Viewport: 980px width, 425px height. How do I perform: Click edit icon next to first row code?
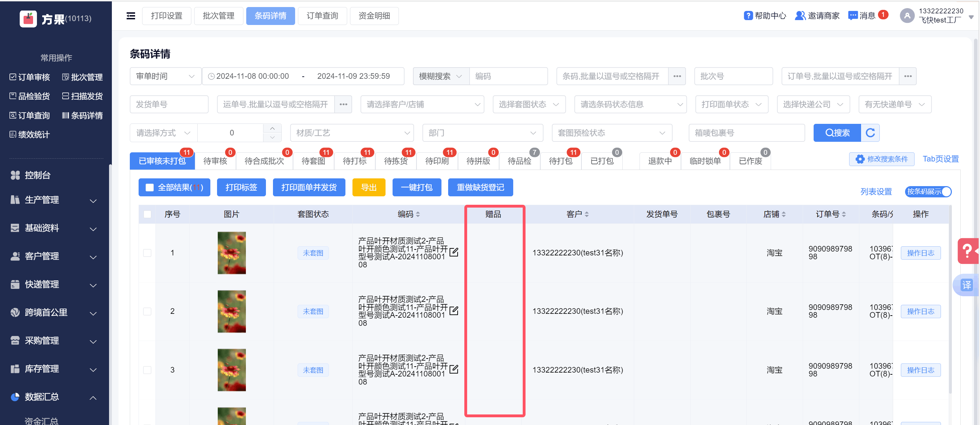[x=454, y=252]
